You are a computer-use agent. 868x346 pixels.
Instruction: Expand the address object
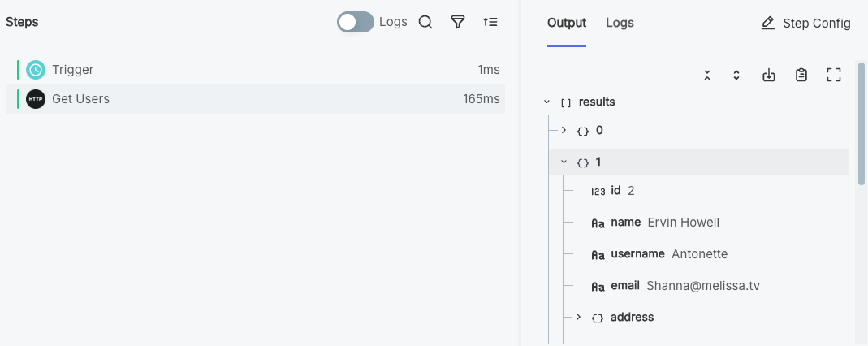point(578,318)
